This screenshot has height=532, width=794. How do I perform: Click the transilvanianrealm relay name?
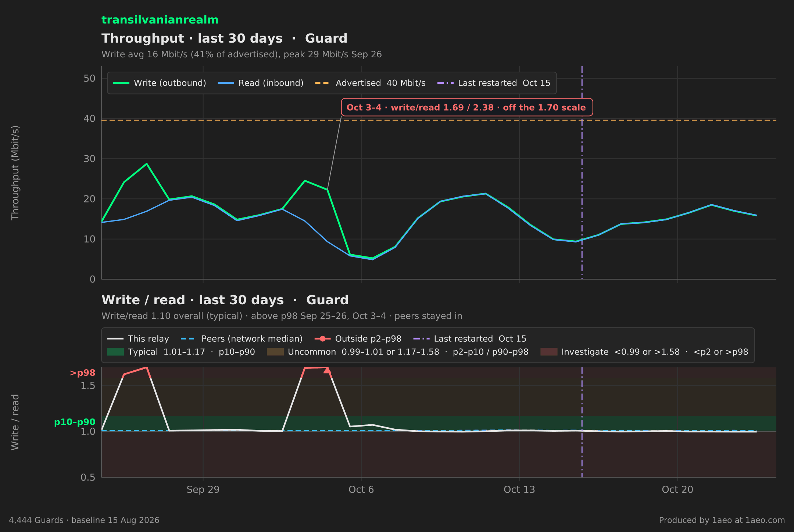coord(160,20)
